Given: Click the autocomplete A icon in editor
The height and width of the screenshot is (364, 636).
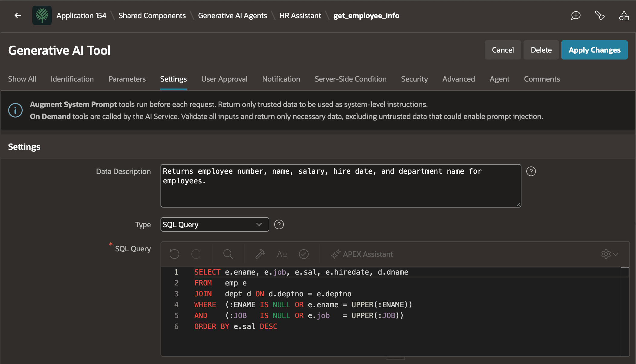Looking at the screenshot, I should point(282,254).
